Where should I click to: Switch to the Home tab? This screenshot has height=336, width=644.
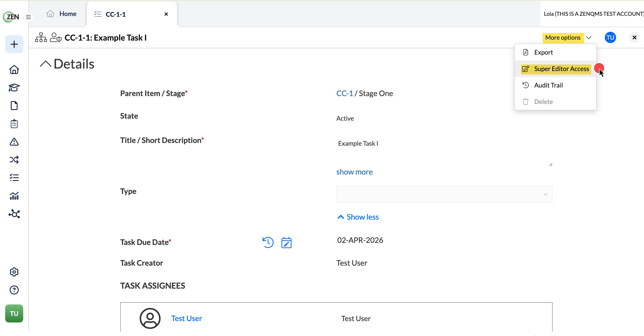click(x=61, y=14)
